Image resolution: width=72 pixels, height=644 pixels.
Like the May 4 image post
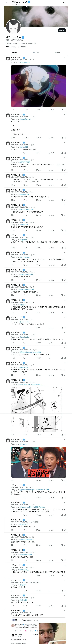click(x=37, y=109)
